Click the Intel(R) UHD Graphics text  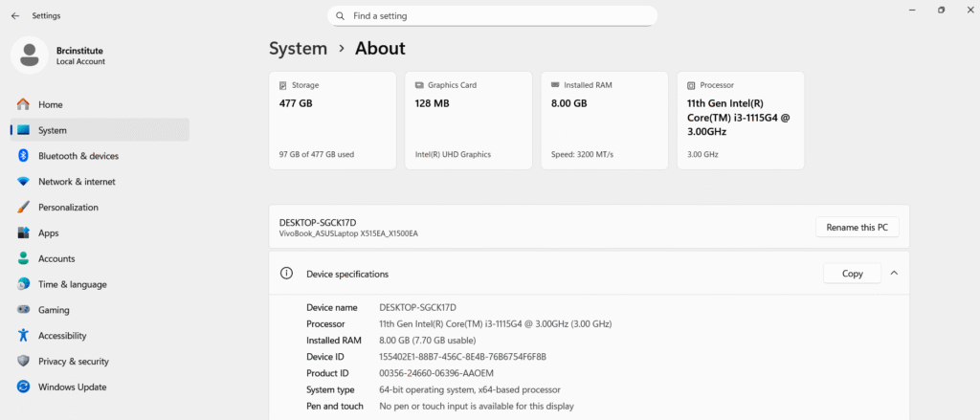click(453, 154)
